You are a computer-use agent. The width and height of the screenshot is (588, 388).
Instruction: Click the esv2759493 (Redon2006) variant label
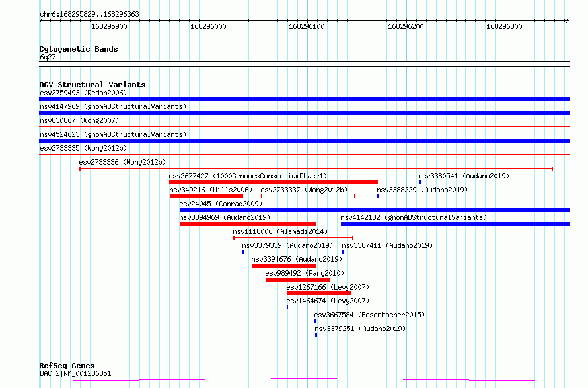[83, 93]
